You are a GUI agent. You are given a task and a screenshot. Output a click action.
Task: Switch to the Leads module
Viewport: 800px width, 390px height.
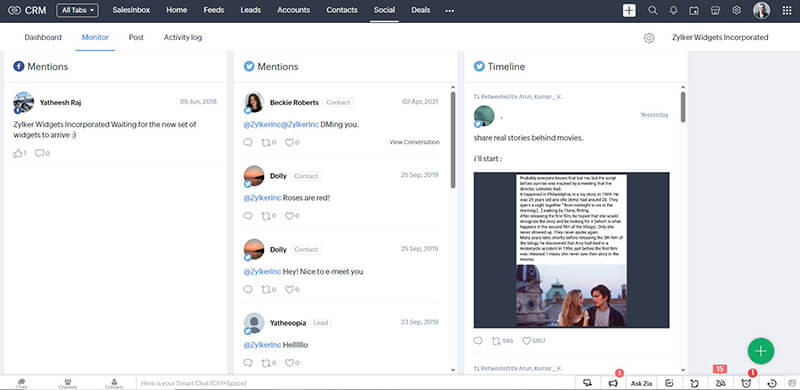[x=251, y=10]
